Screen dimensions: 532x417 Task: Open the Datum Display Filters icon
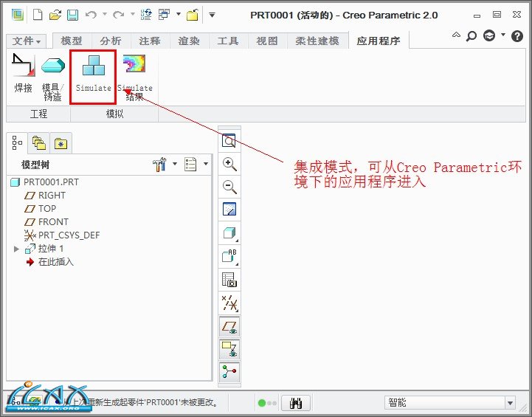(229, 303)
